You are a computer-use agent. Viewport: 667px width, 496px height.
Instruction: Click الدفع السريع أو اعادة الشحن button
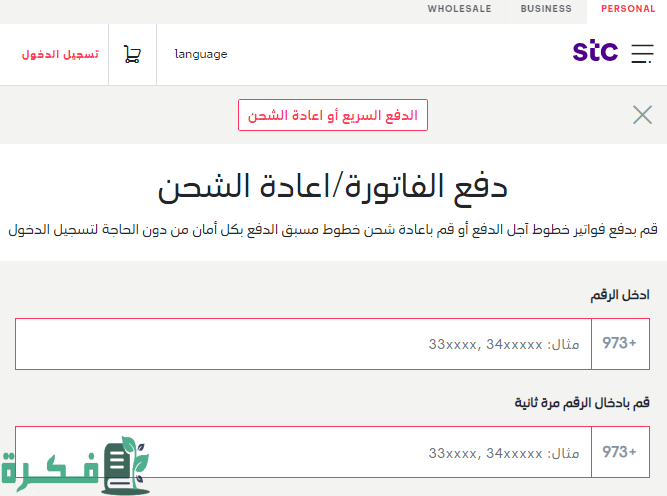pyautogui.click(x=333, y=115)
